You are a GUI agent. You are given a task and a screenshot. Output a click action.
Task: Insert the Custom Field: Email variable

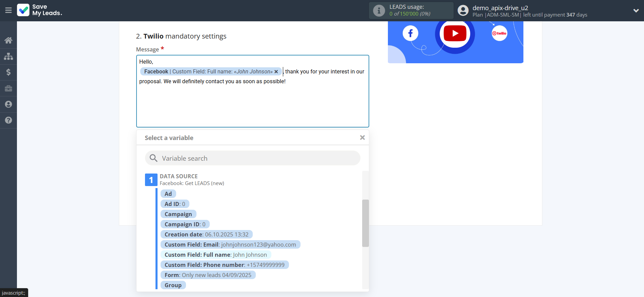(x=230, y=245)
